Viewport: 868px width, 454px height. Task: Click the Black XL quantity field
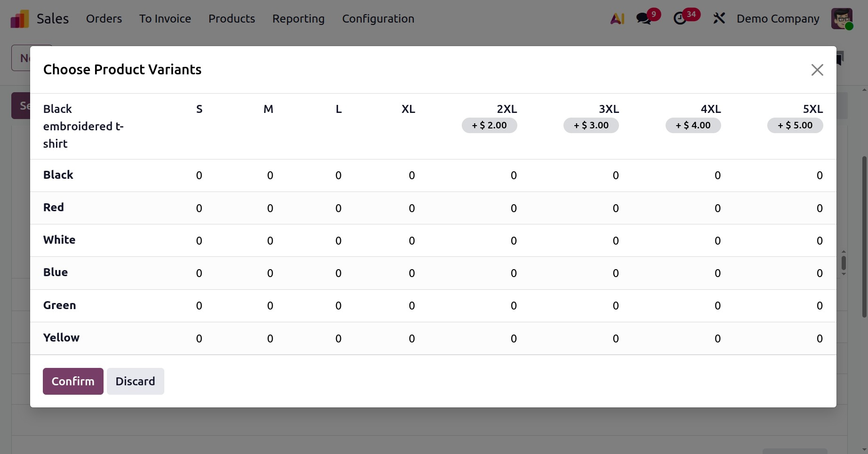[x=412, y=175]
